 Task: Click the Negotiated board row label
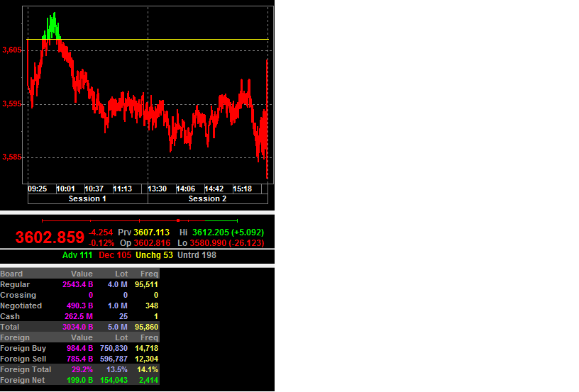(21, 306)
